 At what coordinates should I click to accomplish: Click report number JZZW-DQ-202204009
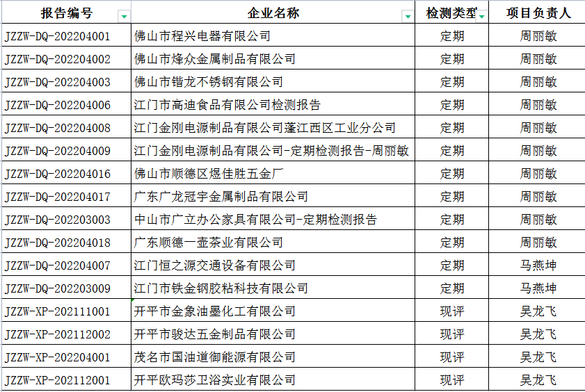coord(58,151)
